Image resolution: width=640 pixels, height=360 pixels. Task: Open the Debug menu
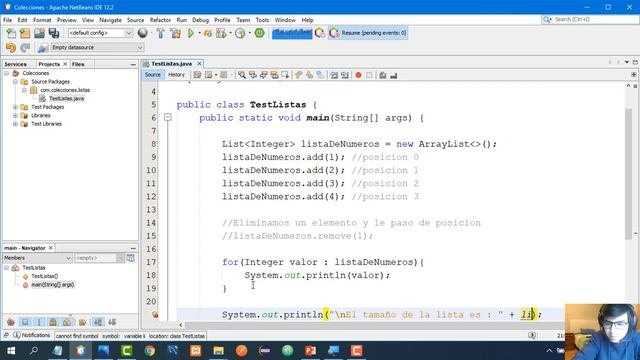coord(200,20)
